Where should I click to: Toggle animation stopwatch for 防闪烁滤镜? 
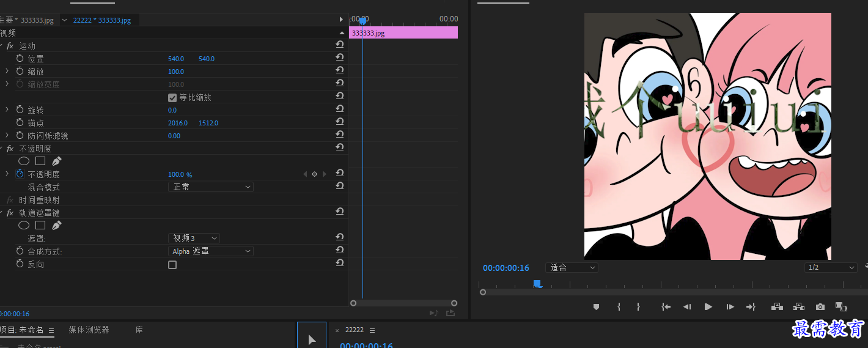tap(20, 135)
